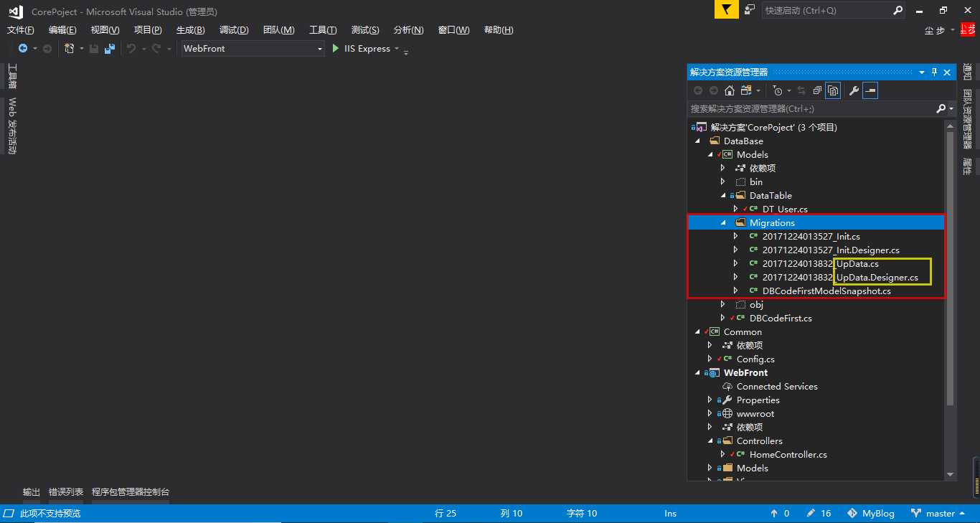Viewport: 980px width, 523px height.
Task: Open the 文件(F) menu
Action: (21, 30)
